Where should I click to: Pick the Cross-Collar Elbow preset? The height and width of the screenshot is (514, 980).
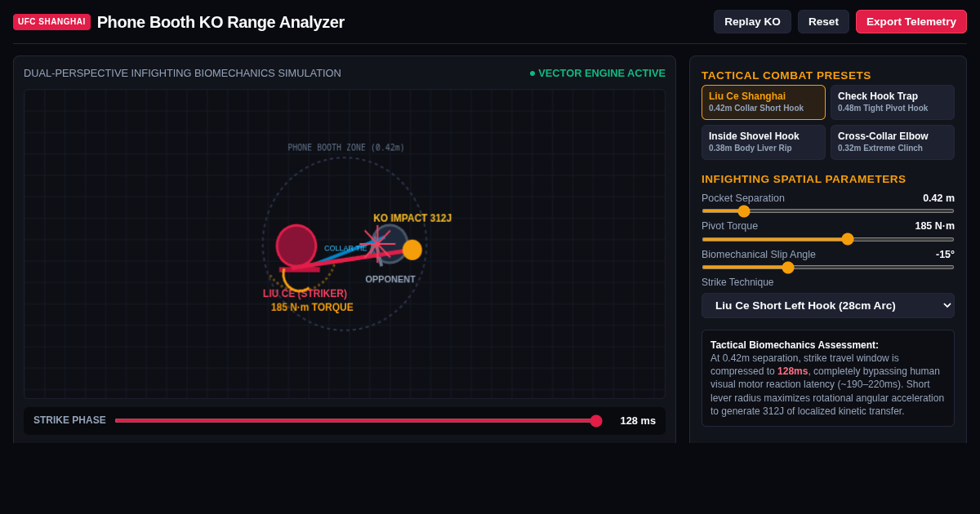[893, 142]
